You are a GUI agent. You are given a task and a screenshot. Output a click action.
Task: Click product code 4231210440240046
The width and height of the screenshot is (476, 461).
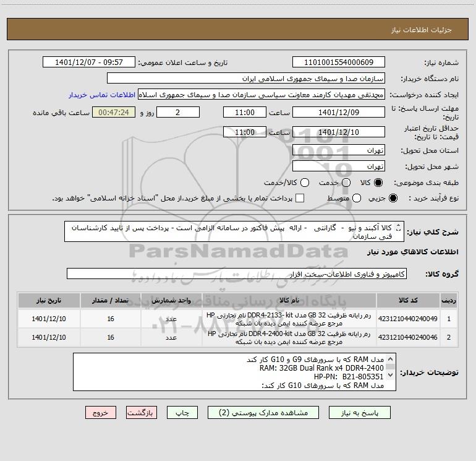408,337
